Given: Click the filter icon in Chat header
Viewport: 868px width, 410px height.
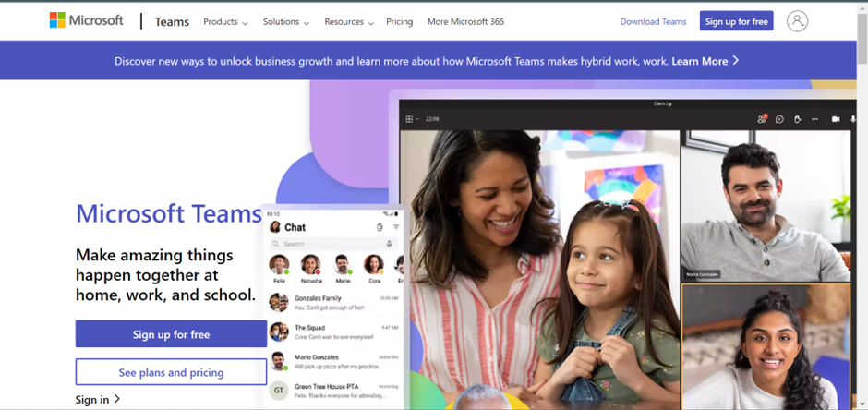Looking at the screenshot, I should click(396, 227).
